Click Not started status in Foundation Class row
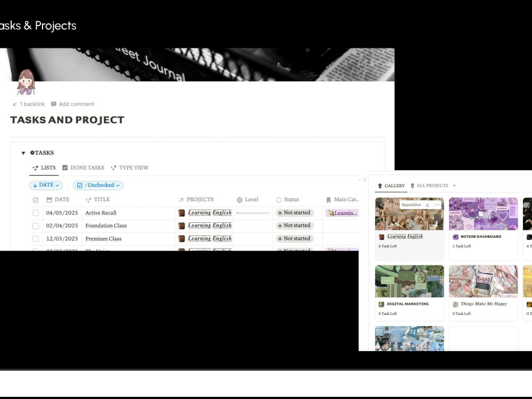Screen dimensions: 532x399 tap(295, 226)
